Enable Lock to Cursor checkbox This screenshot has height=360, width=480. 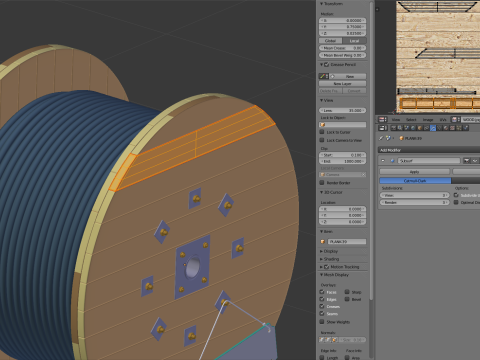pos(322,132)
